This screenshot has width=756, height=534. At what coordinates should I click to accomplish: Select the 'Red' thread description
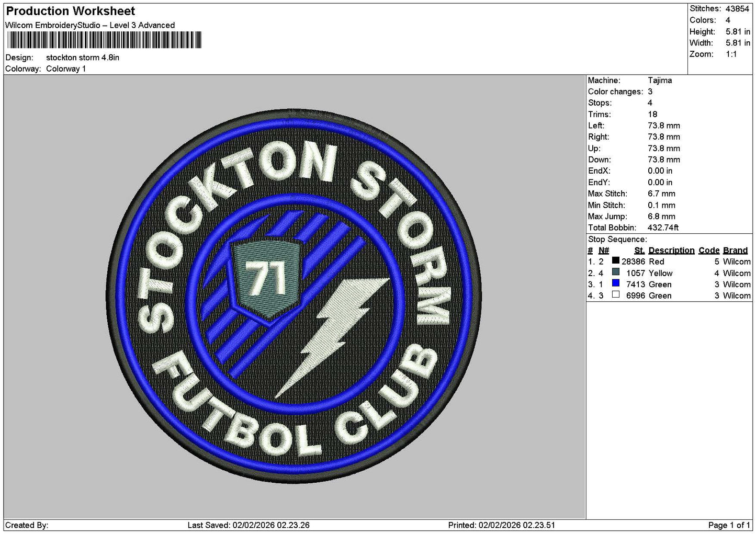(x=656, y=262)
